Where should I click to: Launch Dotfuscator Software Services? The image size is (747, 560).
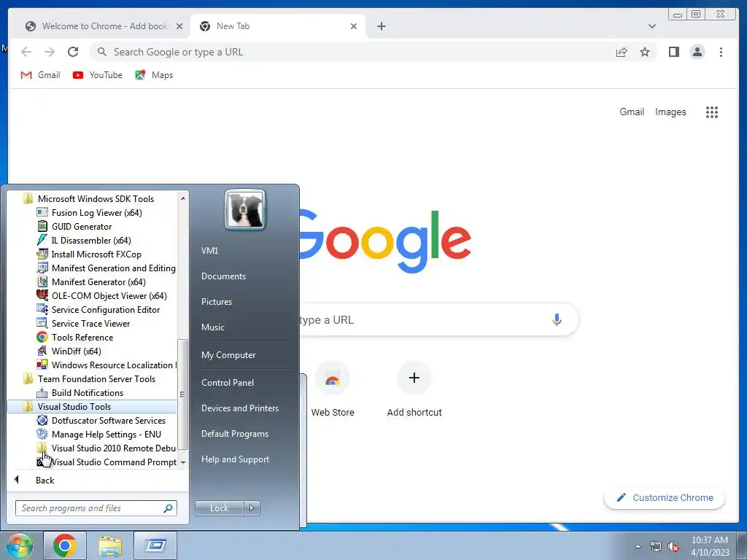tap(108, 421)
